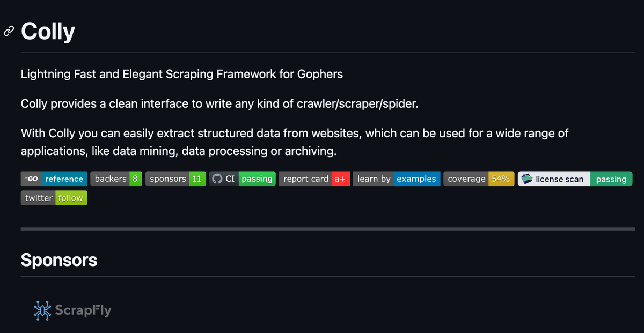Click the yellow 54% coverage value

[x=501, y=179]
